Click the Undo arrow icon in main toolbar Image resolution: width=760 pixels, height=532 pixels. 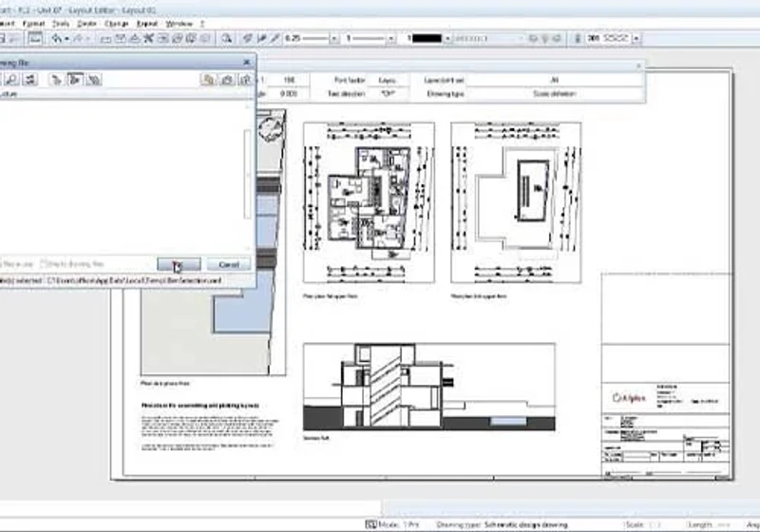pos(57,38)
